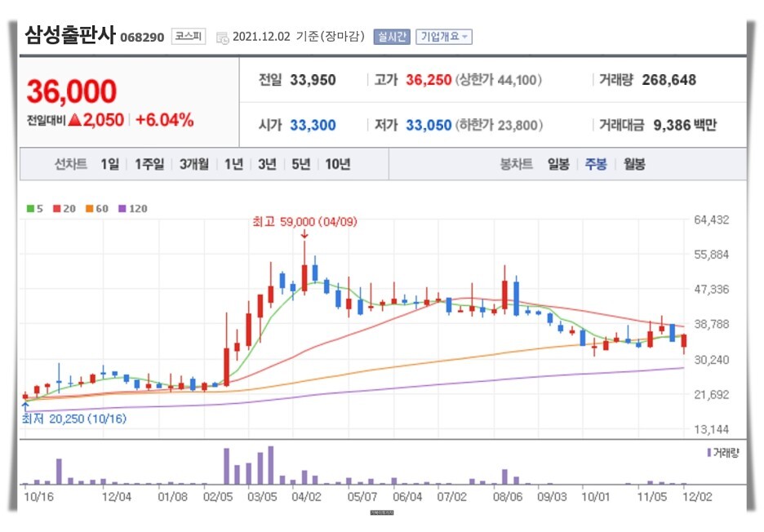
Task: Click the green 5-period moving average legend
Action: point(34,209)
